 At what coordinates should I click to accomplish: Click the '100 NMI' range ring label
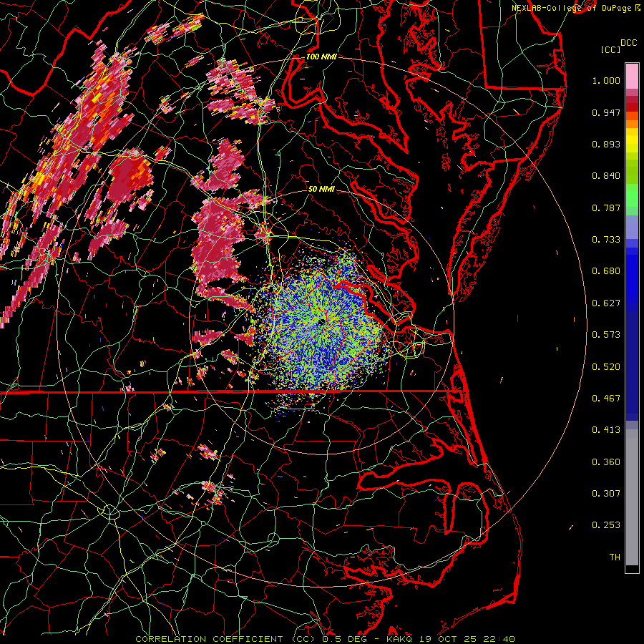click(321, 57)
